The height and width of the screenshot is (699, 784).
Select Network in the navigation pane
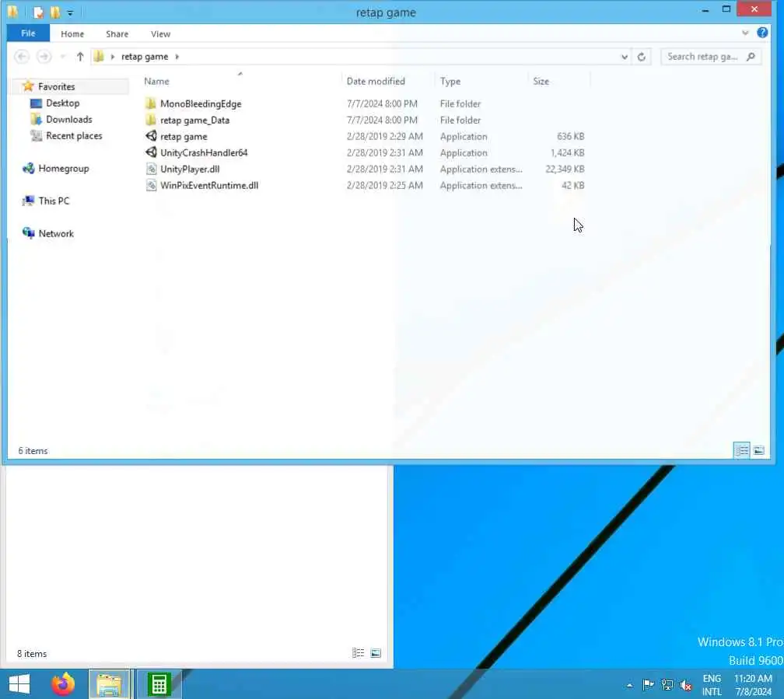point(56,233)
